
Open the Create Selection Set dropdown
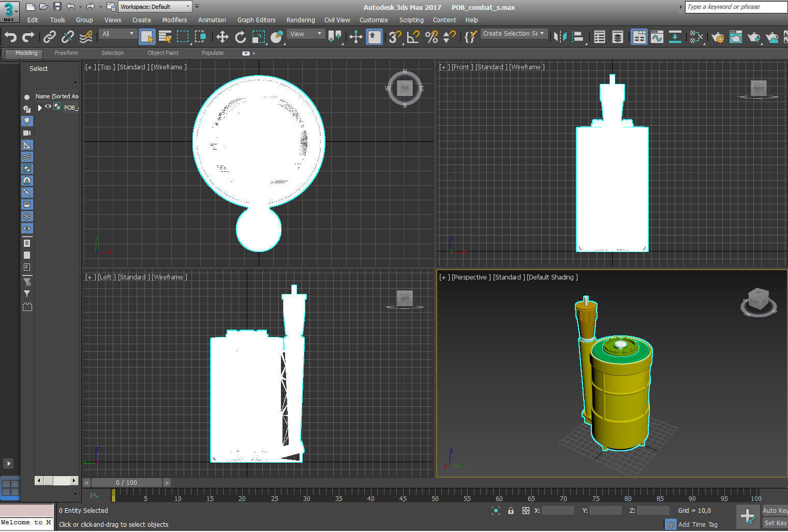[x=514, y=34]
